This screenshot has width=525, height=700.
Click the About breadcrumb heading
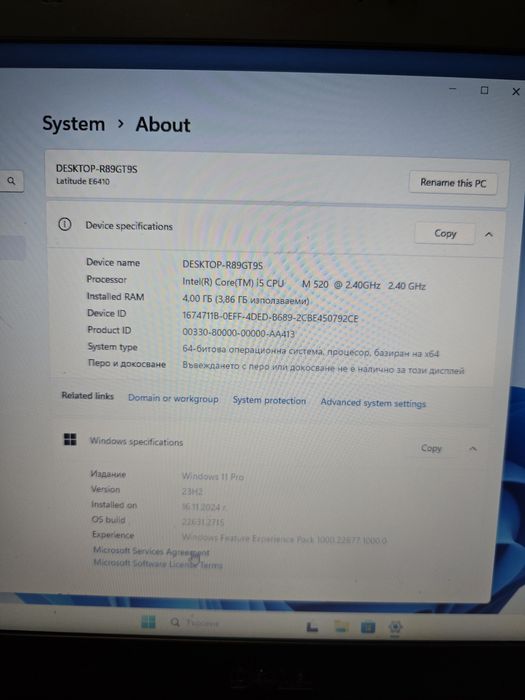[163, 125]
